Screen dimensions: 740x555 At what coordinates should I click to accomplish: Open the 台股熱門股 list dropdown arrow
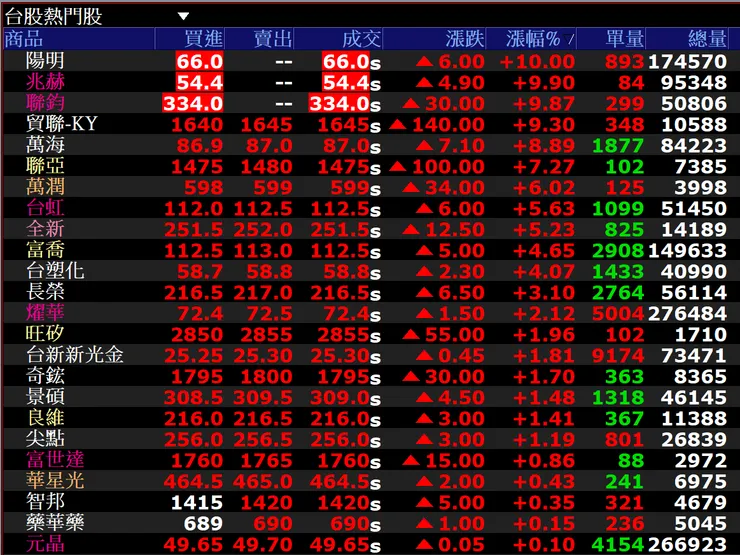pos(183,17)
